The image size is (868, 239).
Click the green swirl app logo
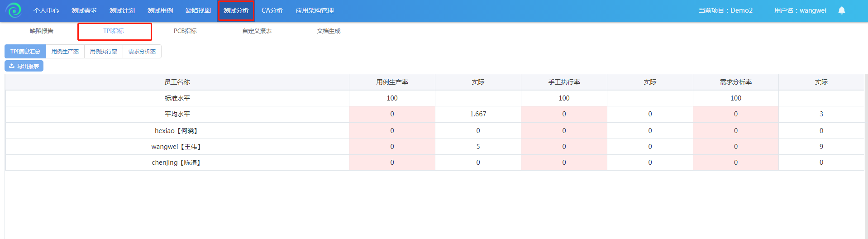click(x=14, y=10)
